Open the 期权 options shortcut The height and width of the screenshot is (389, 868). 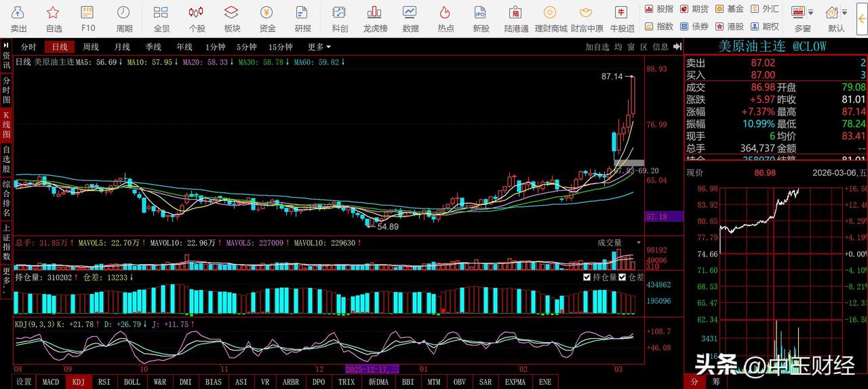pyautogui.click(x=765, y=26)
